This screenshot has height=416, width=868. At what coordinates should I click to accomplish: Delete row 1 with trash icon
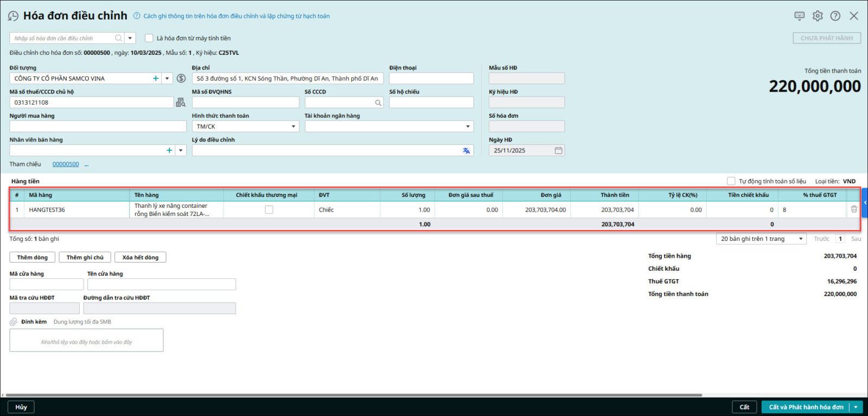coord(854,209)
